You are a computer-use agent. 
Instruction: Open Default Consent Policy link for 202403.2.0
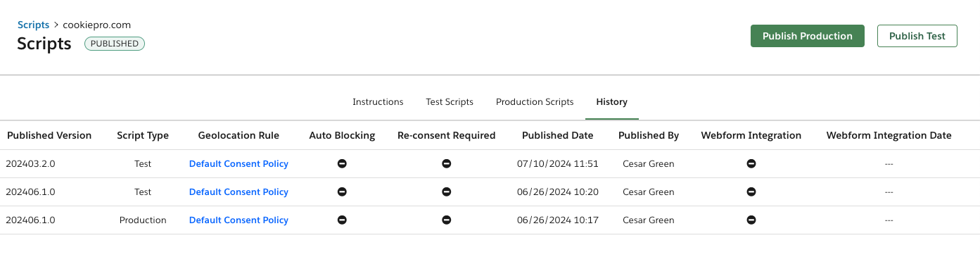[x=238, y=163]
